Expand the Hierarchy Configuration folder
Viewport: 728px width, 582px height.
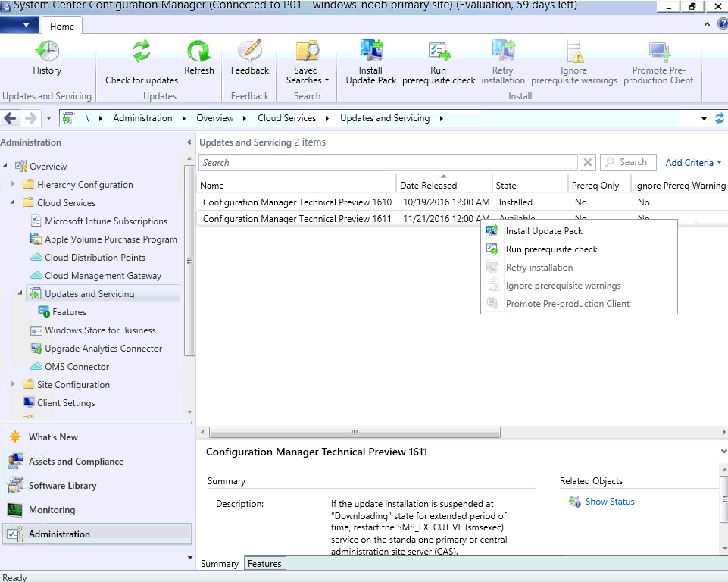(13, 184)
